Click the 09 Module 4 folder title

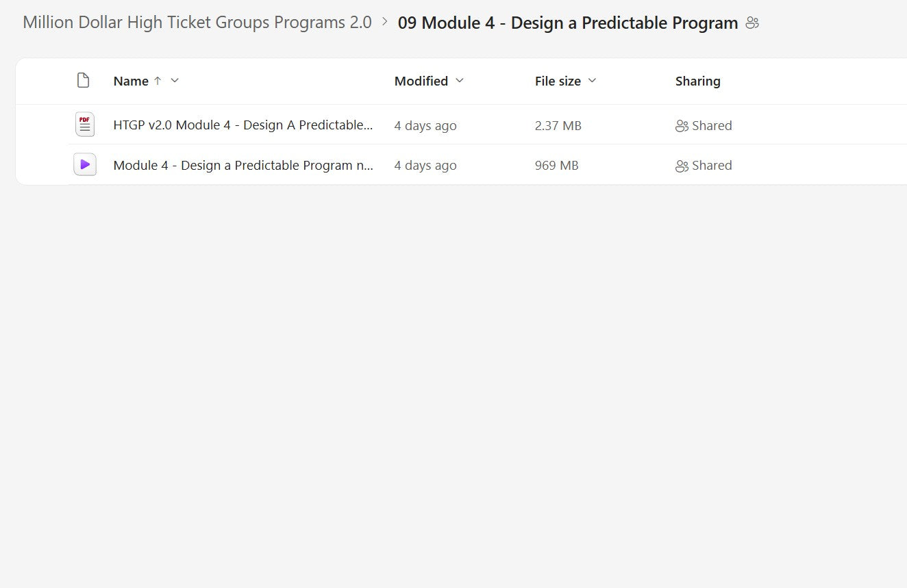click(x=568, y=23)
